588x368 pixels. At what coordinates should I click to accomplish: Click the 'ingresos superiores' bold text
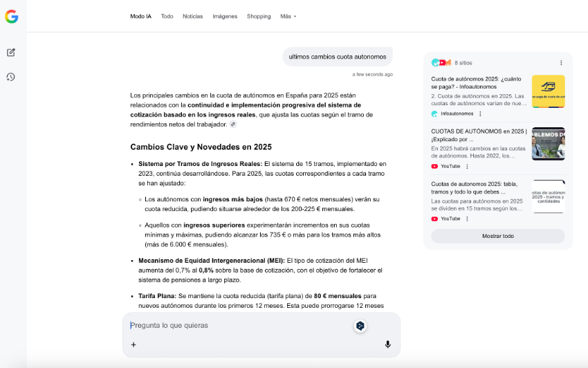pos(214,226)
